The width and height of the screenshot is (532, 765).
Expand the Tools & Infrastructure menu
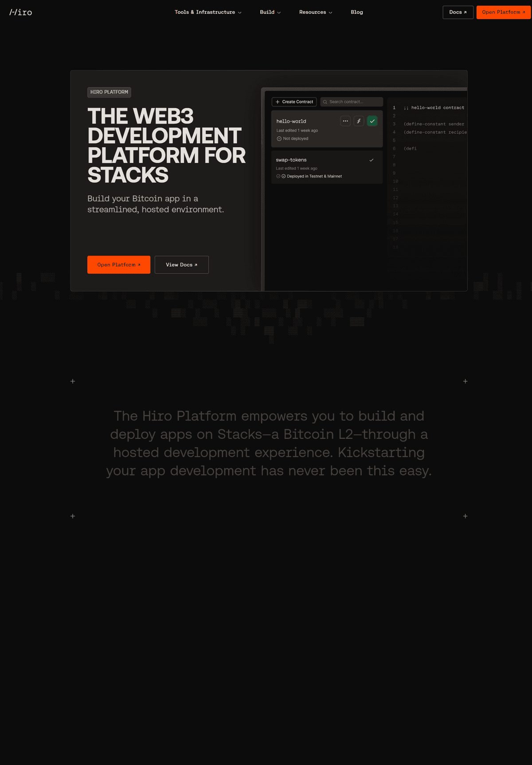pos(208,12)
